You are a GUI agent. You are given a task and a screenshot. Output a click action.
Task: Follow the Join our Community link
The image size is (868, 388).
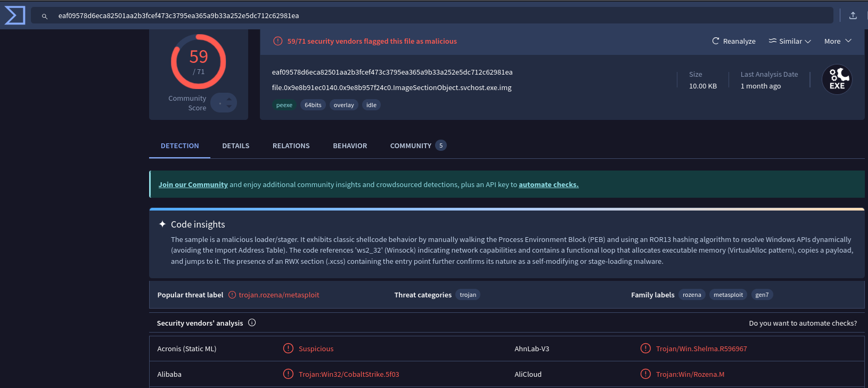pyautogui.click(x=193, y=184)
